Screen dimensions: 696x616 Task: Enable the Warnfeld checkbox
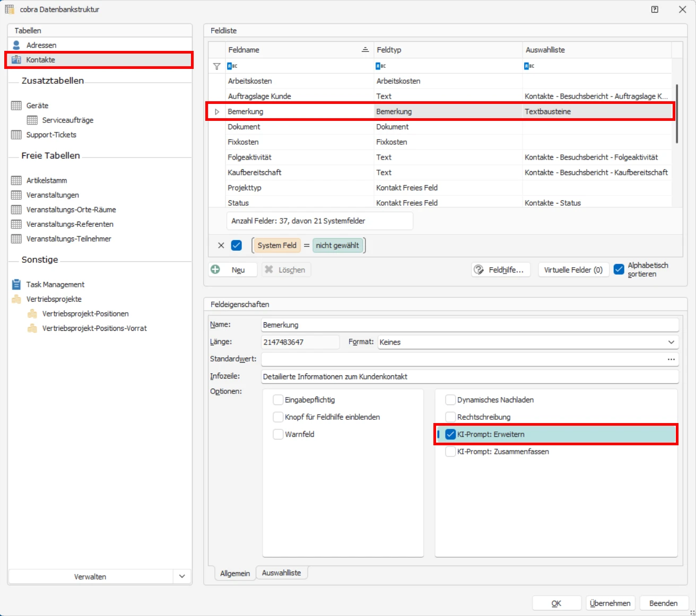(x=278, y=434)
